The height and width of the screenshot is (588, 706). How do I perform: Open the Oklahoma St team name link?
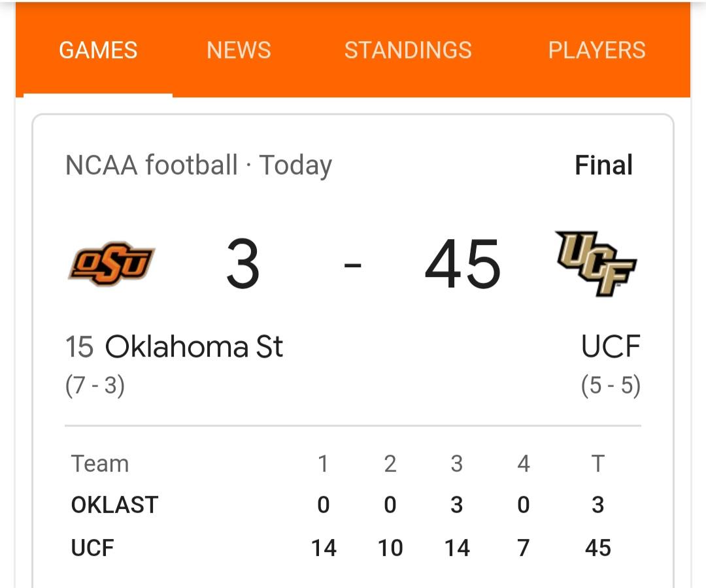(x=194, y=346)
